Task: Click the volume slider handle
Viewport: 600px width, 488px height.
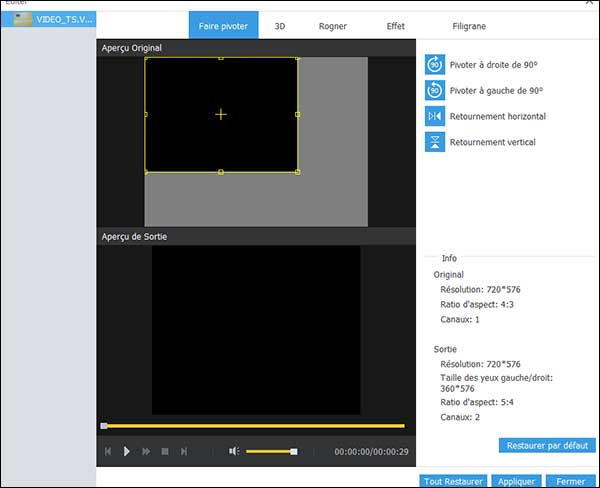Action: click(294, 452)
